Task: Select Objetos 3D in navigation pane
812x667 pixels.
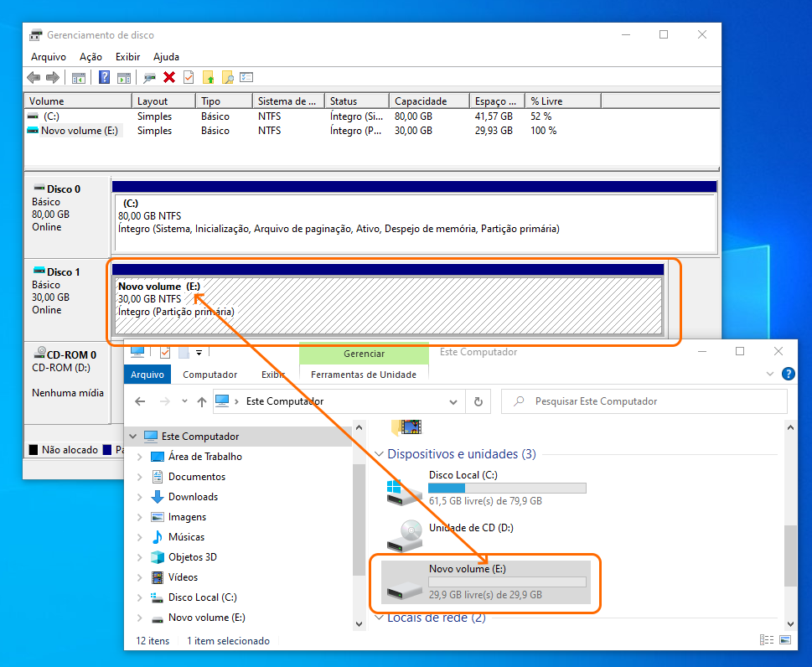Action: 192,557
